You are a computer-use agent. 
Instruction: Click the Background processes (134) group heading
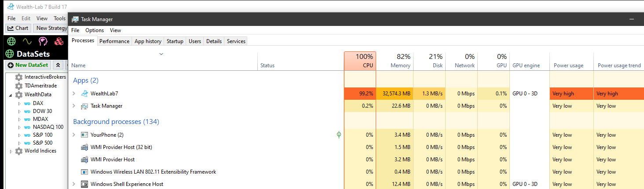click(116, 122)
